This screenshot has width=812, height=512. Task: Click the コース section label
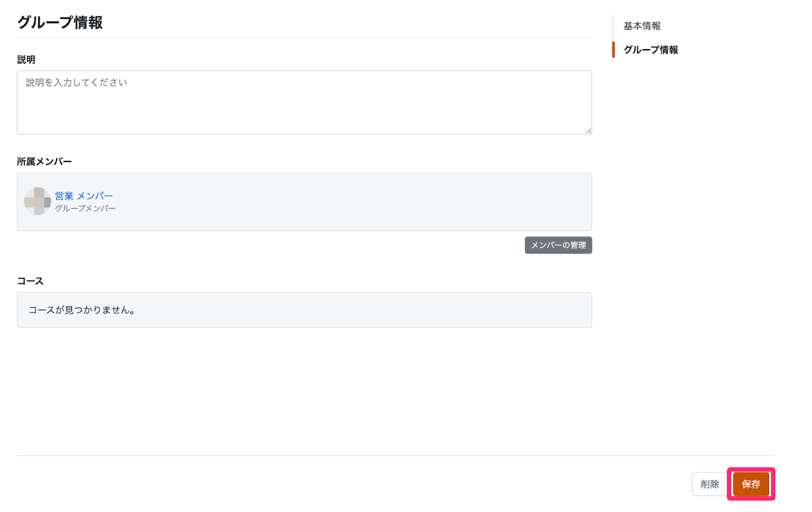[30, 281]
